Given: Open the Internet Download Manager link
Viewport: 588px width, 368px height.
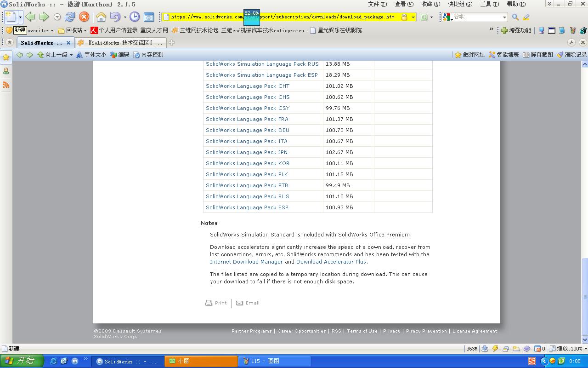Looking at the screenshot, I should [x=246, y=262].
